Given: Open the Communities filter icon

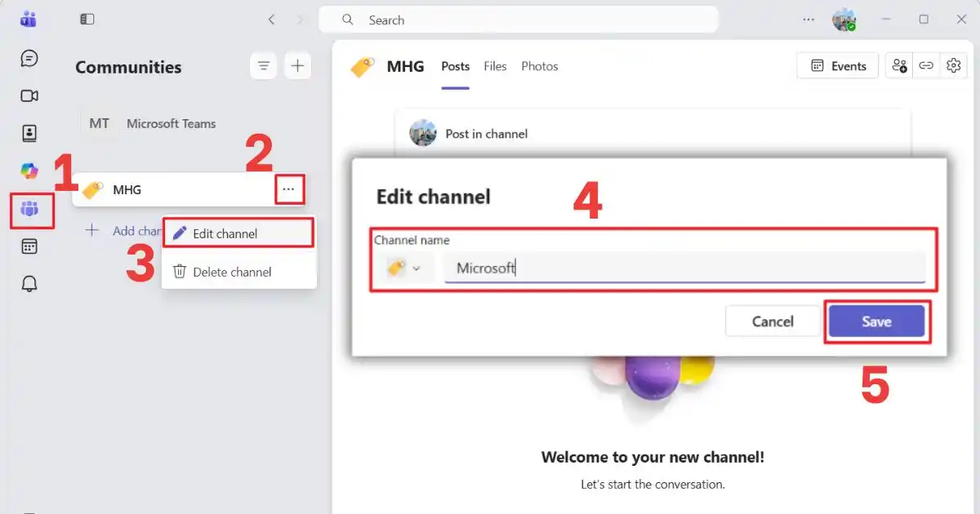Looking at the screenshot, I should [264, 66].
